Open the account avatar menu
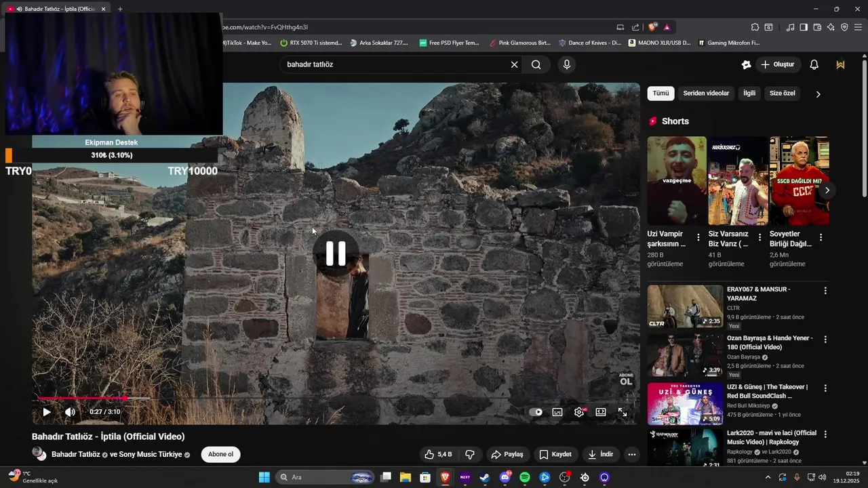The width and height of the screenshot is (868, 488). [841, 64]
